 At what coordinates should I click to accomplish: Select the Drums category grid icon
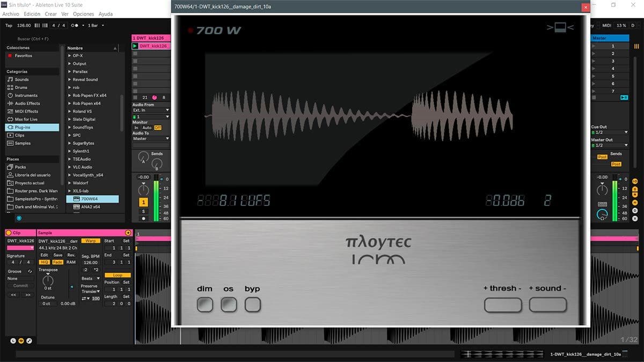coord(10,87)
